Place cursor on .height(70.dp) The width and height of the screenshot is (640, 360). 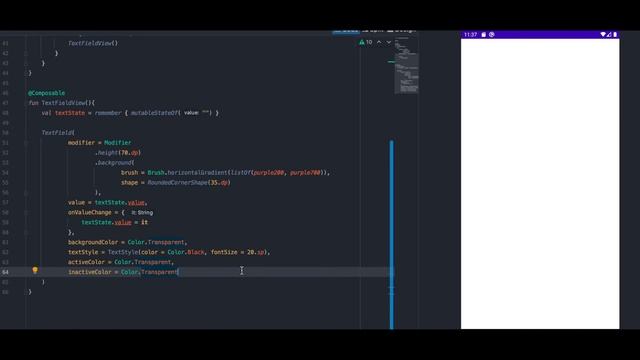coord(118,153)
